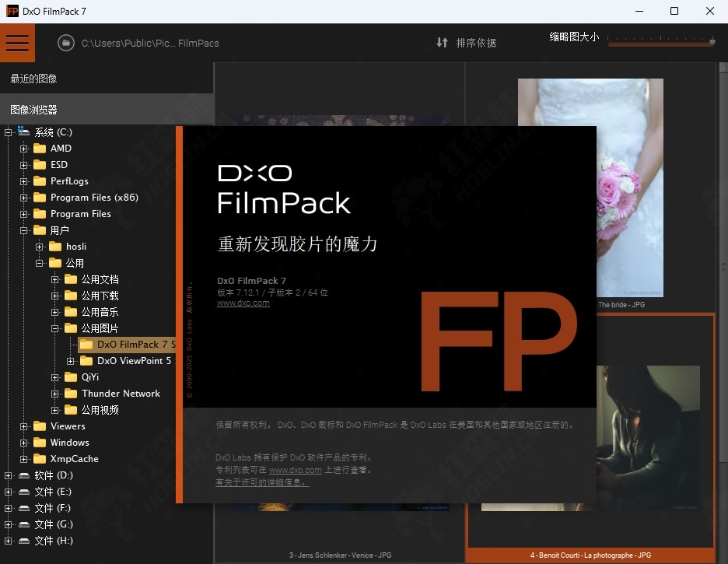Select the 文件 (H:) drive
Screen dimensions: 728x564
(x=54, y=541)
